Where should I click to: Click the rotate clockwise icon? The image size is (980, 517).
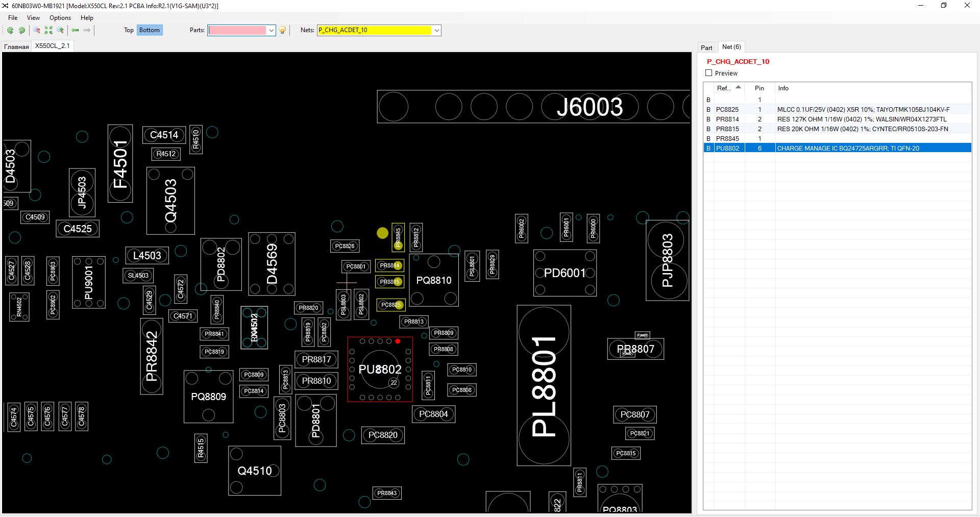point(22,31)
